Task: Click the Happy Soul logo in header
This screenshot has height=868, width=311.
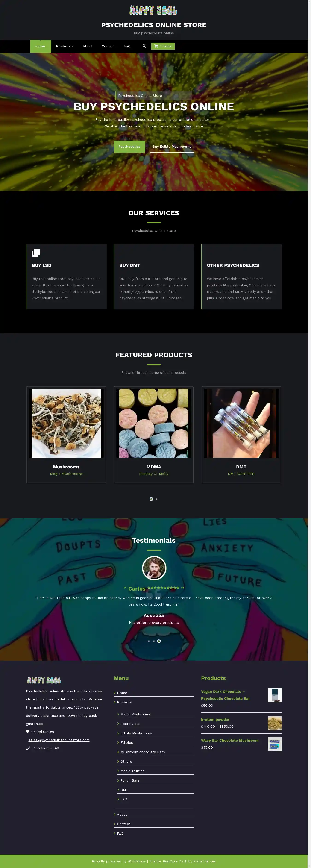Action: 153,10
